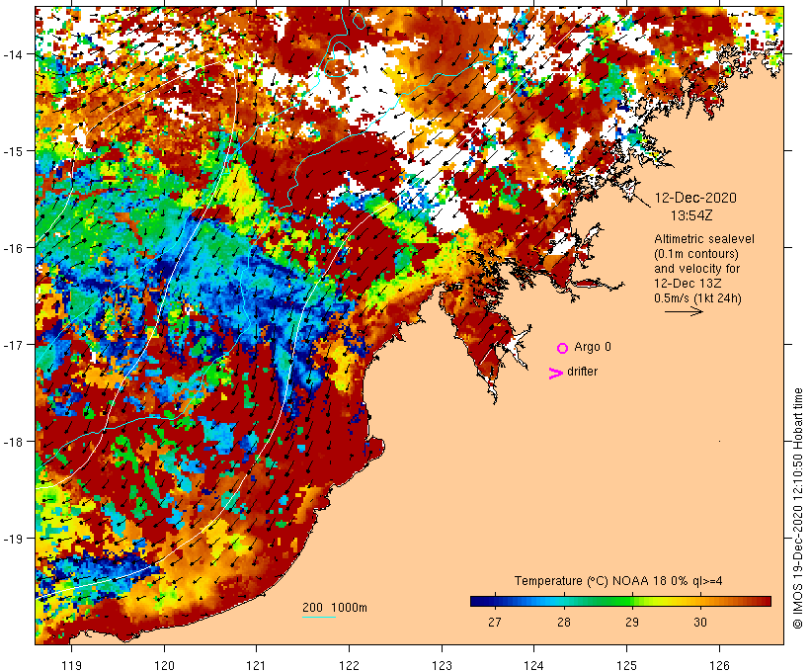This screenshot has height=672, width=810.
Task: Click the '28' color bar tick label
Action: click(x=564, y=622)
